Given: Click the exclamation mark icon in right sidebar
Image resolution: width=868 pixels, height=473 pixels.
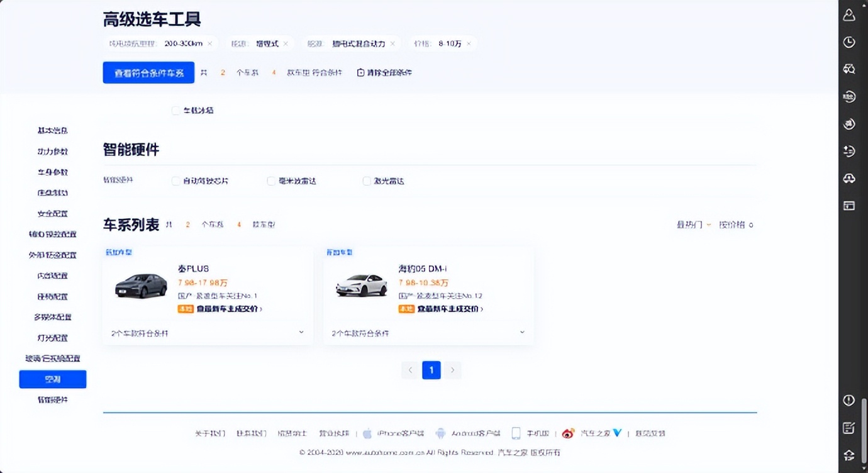Looking at the screenshot, I should coord(849,401).
